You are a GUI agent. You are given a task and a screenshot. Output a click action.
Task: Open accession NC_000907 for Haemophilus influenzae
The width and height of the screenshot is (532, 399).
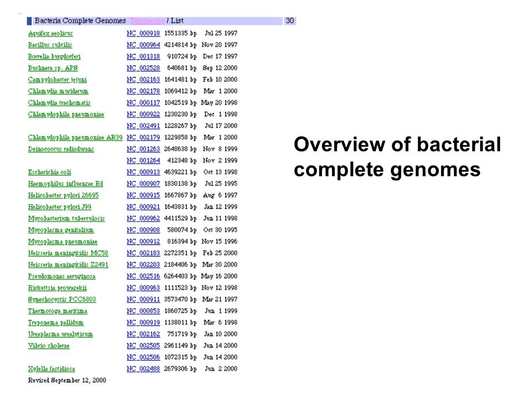(143, 183)
